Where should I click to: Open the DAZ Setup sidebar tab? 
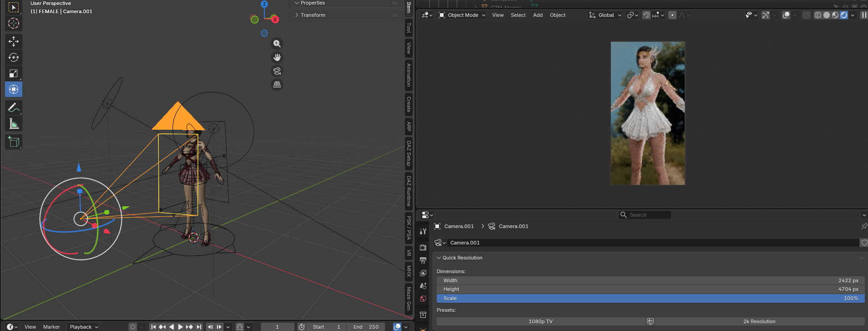click(x=409, y=153)
